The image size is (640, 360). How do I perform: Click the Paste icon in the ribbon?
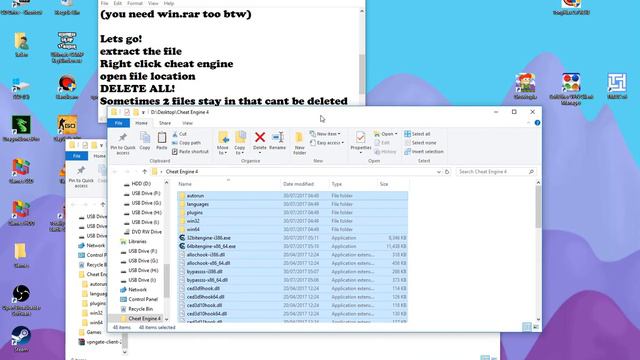click(162, 138)
